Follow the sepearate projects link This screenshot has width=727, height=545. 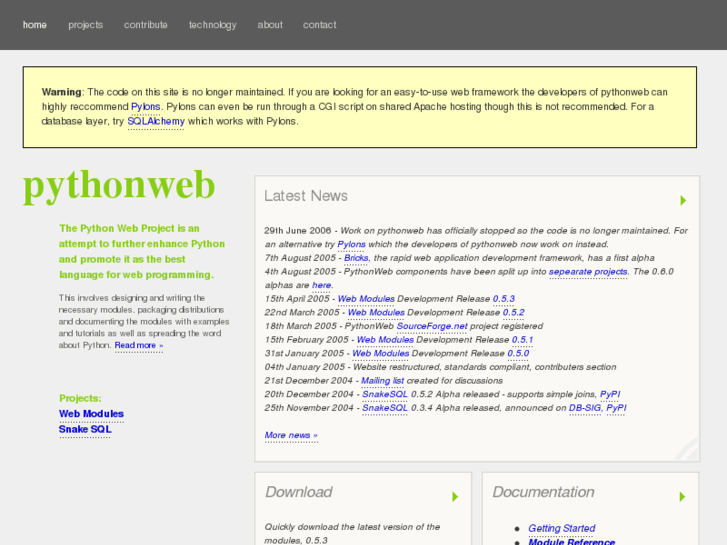(588, 272)
